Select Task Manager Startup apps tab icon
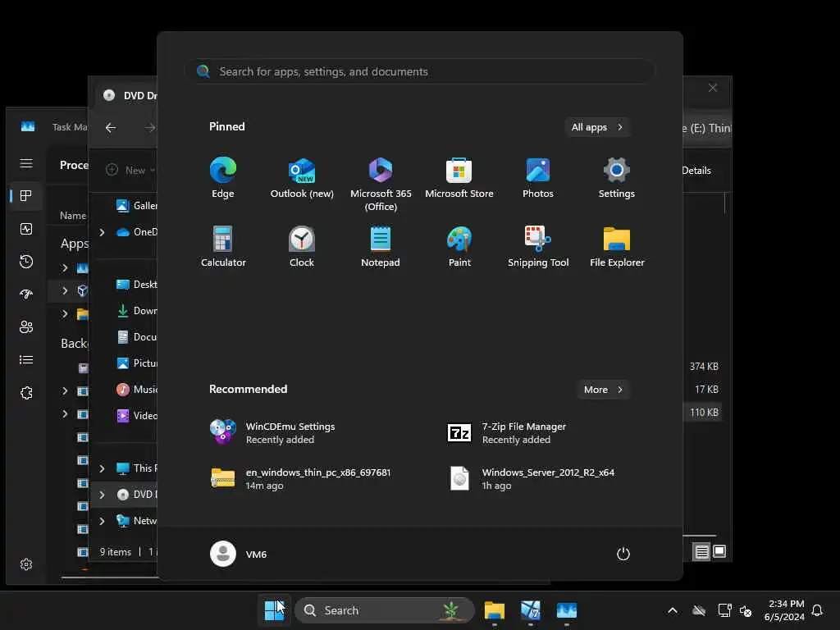This screenshot has height=630, width=840. point(26,294)
